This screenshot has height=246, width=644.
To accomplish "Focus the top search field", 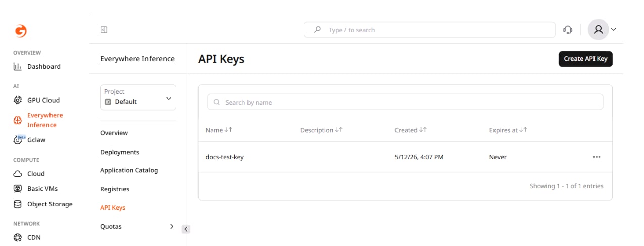I will coord(429,30).
